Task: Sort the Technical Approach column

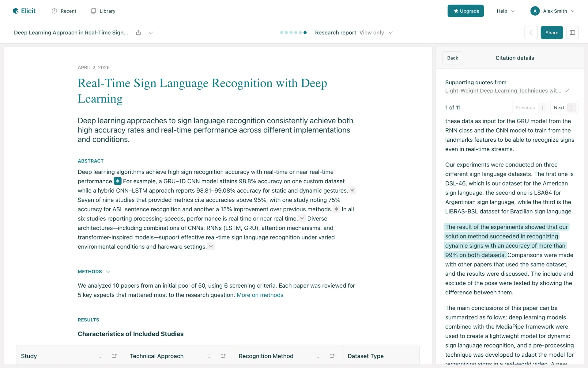Action: click(x=223, y=356)
